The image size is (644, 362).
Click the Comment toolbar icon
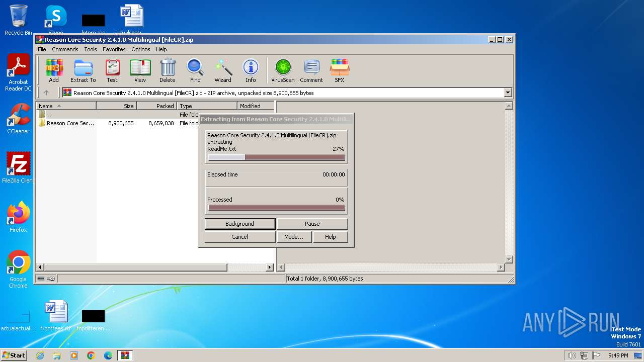pyautogui.click(x=311, y=70)
